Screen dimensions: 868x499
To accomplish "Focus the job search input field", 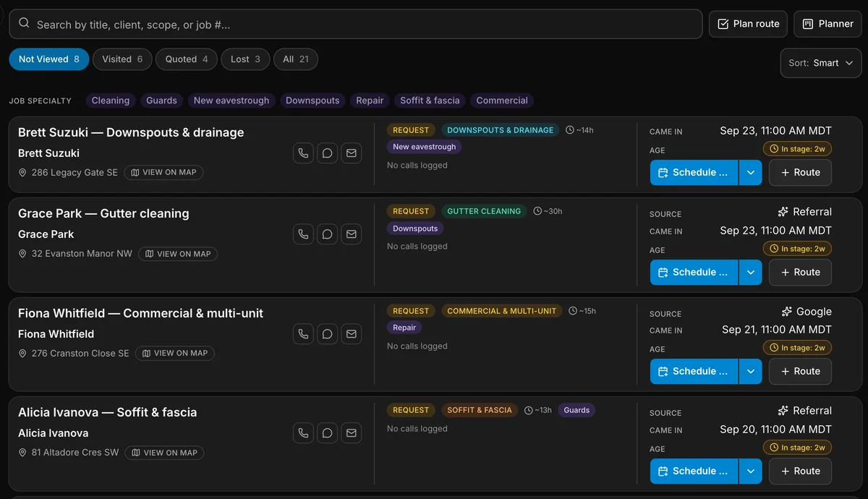I will tap(356, 24).
